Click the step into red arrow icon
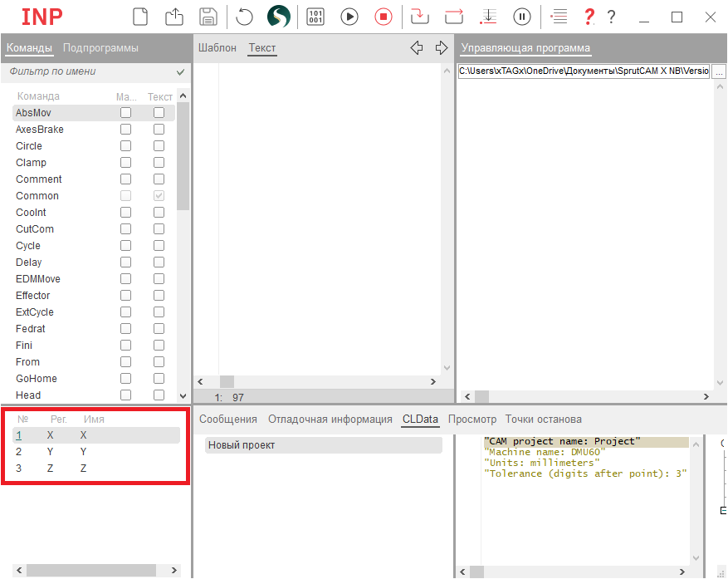The image size is (728, 579). 420,16
